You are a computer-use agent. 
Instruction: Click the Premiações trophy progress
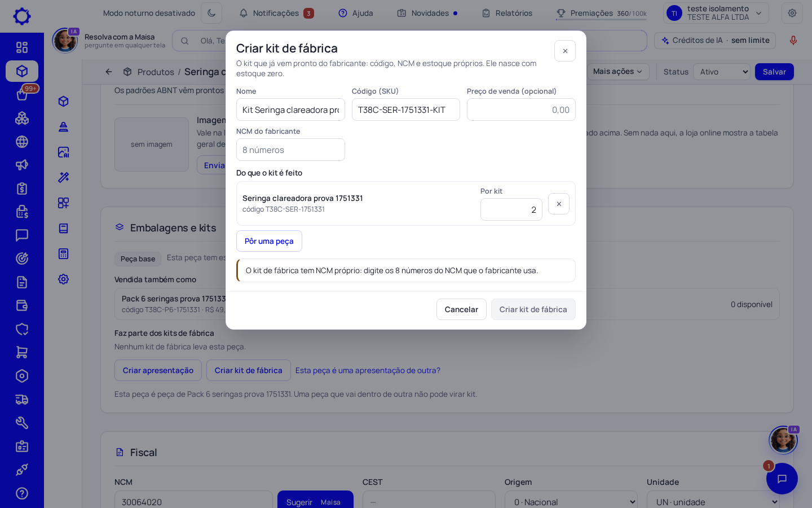(602, 13)
